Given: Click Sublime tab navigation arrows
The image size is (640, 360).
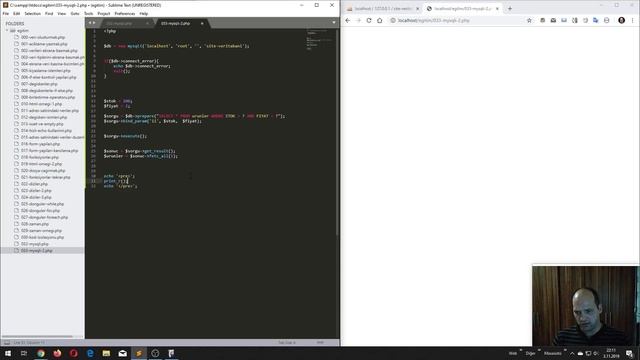Looking at the screenshot, I should click(x=92, y=23).
